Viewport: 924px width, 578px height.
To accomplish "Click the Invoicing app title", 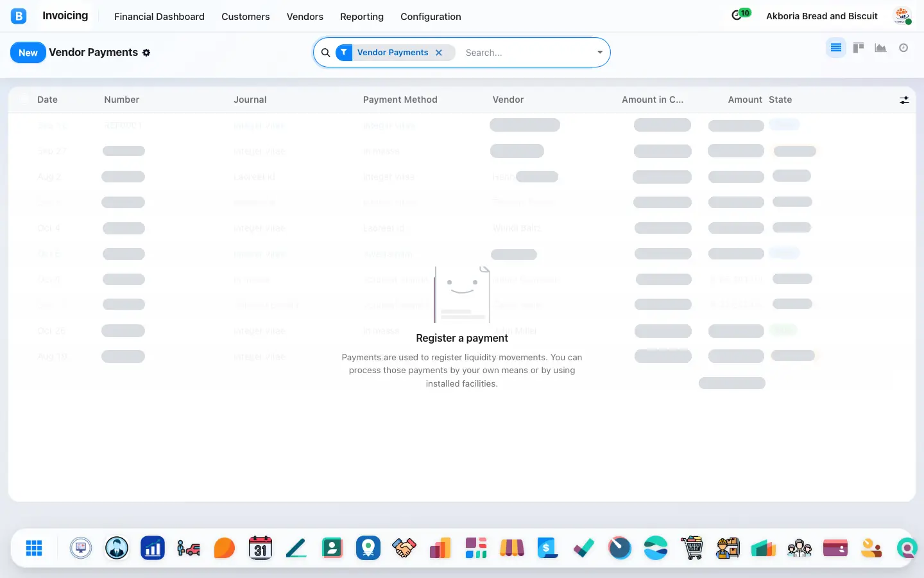I will [65, 15].
